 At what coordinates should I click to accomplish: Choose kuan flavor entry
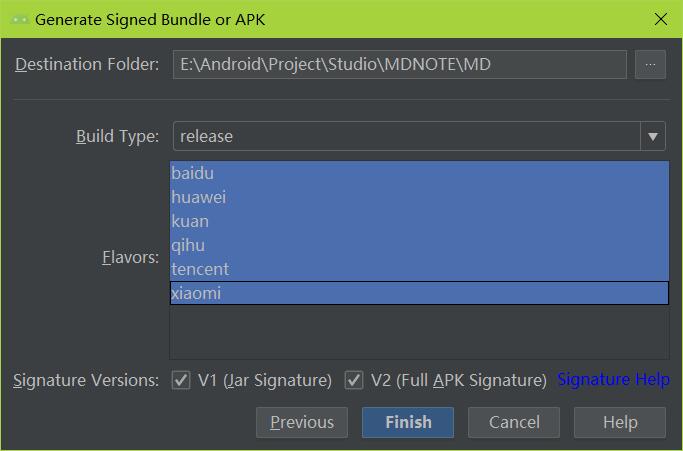point(190,221)
